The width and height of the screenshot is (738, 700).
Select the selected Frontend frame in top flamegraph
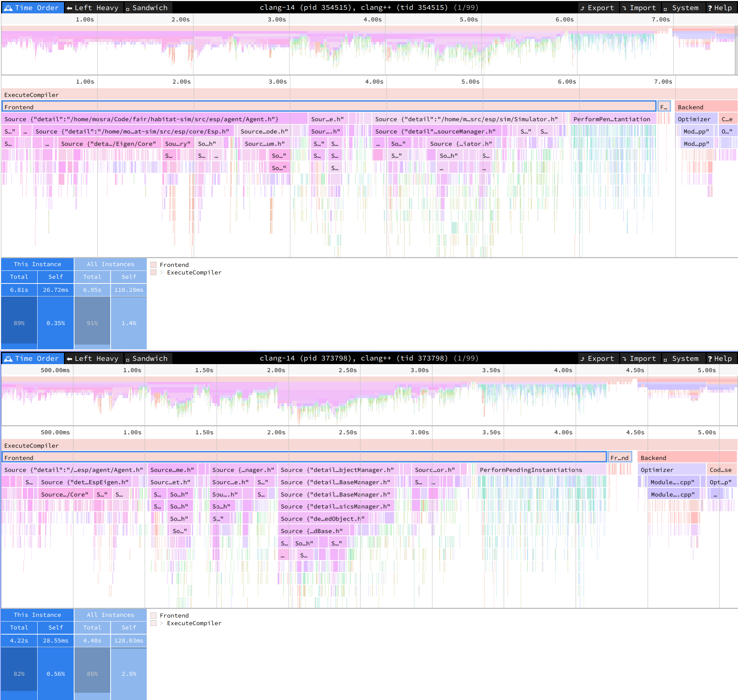pyautogui.click(x=329, y=107)
